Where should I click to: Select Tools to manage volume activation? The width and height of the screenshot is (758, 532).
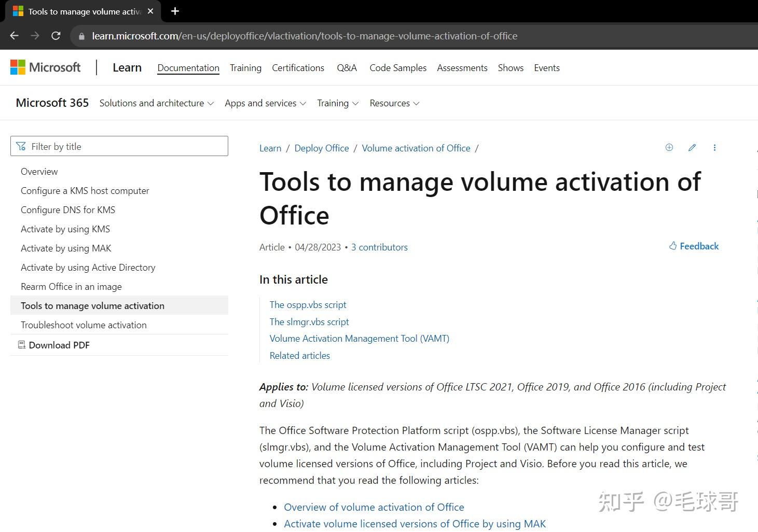119,305
